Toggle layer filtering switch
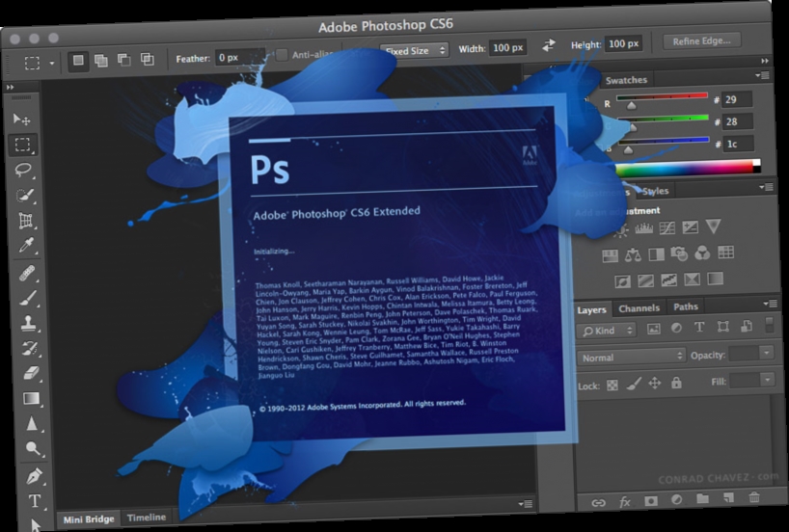 (769, 325)
